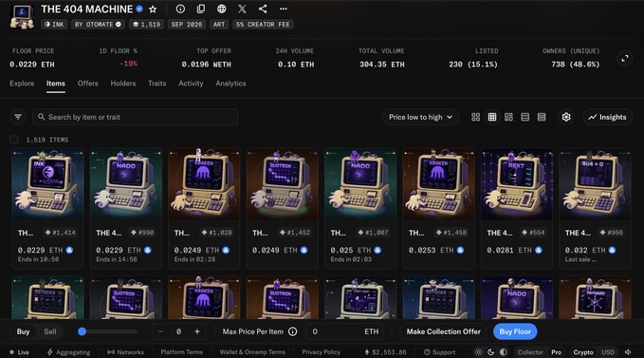Switch to compact table view

tap(542, 117)
